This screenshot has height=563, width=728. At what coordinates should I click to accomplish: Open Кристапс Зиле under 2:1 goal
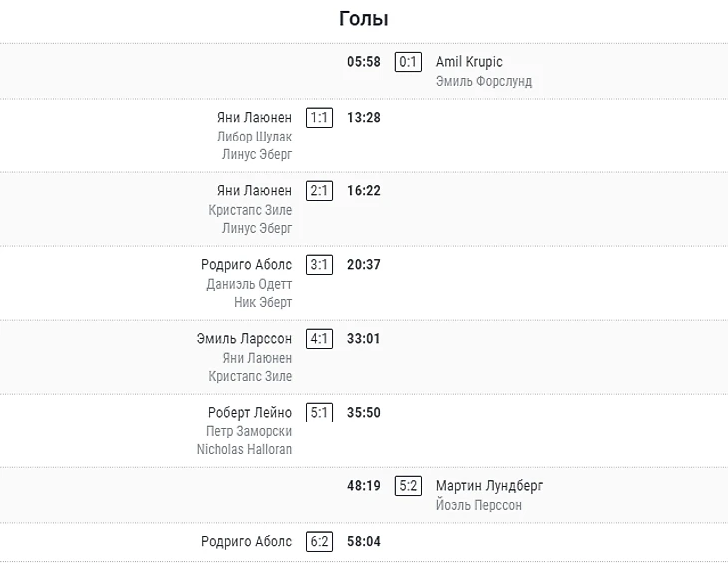250,210
